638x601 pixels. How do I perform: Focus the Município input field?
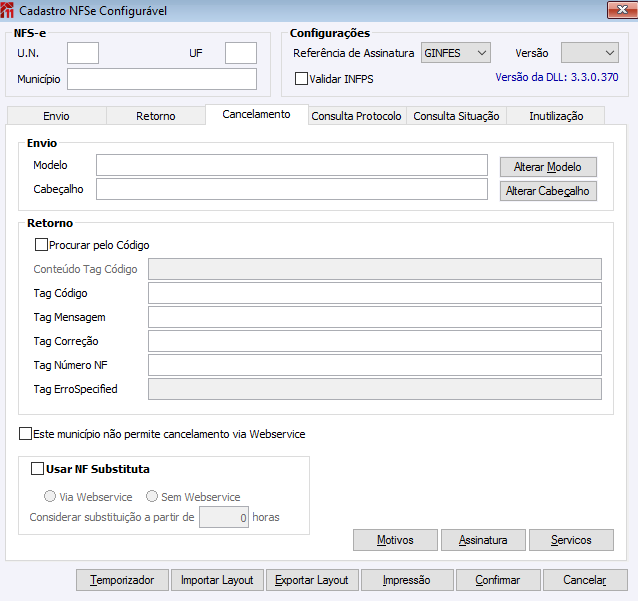(x=162, y=79)
